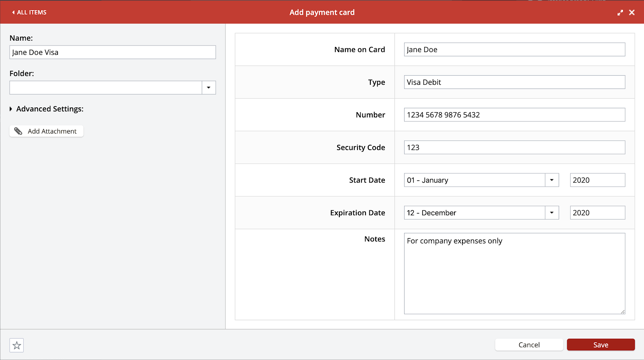Click the Security Code field
Screen dimensions: 644x360
click(x=514, y=147)
